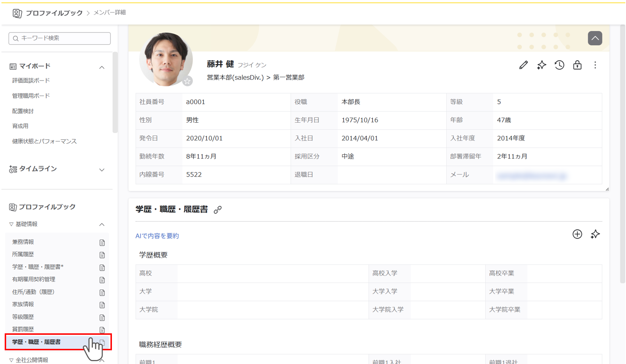Collapse the 基礎情報 group
The width and height of the screenshot is (626, 364).
[x=102, y=224]
